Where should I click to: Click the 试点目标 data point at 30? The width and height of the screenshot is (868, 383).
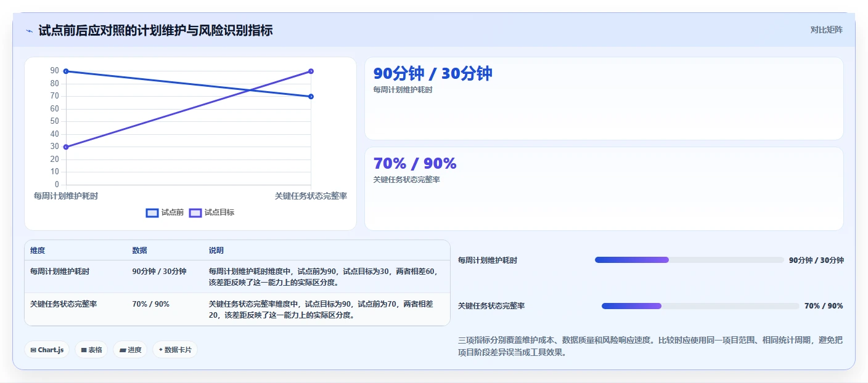(x=66, y=147)
